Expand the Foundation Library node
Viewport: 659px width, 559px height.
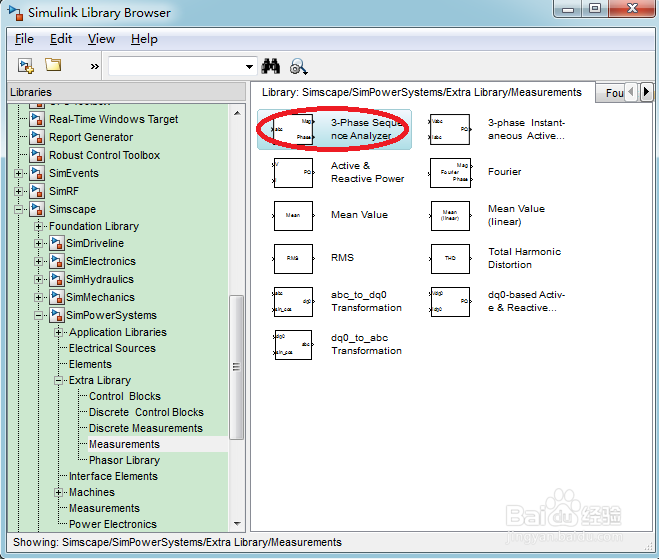point(38,227)
